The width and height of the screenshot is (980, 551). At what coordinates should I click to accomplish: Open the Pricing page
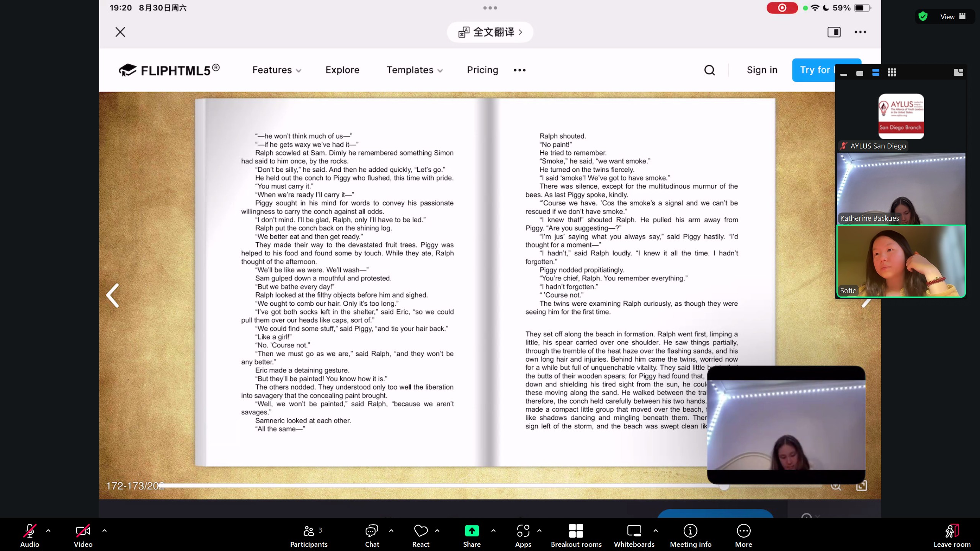click(482, 70)
